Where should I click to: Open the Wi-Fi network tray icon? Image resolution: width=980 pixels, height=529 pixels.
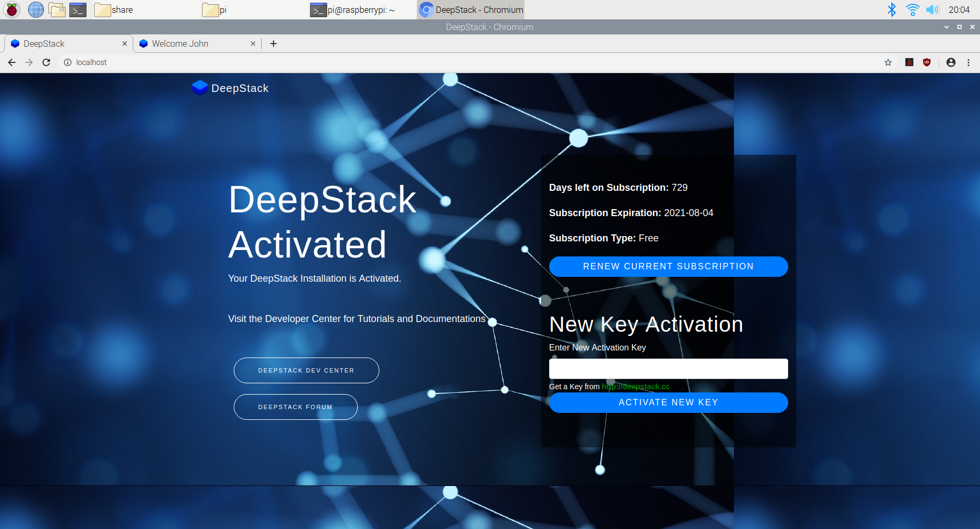tap(912, 9)
